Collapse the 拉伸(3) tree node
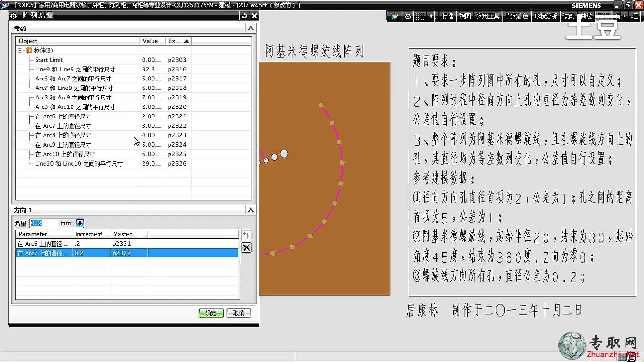The width and height of the screenshot is (644, 362). [20, 50]
